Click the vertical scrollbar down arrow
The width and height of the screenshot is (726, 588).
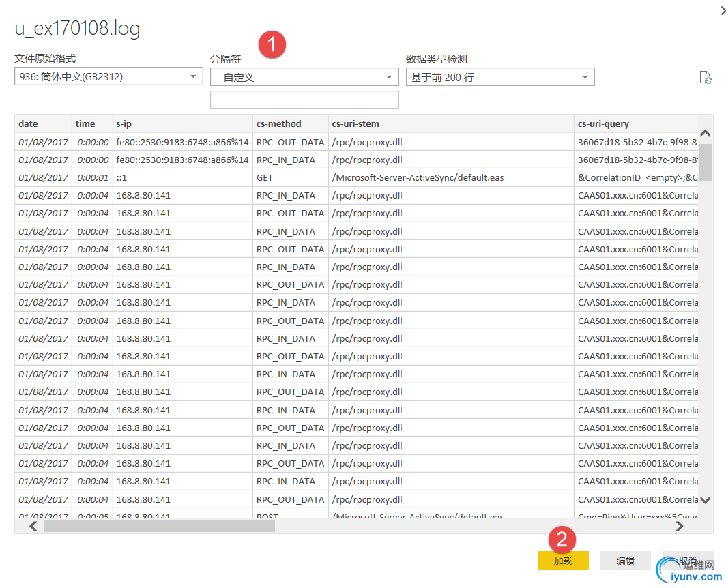coord(705,499)
